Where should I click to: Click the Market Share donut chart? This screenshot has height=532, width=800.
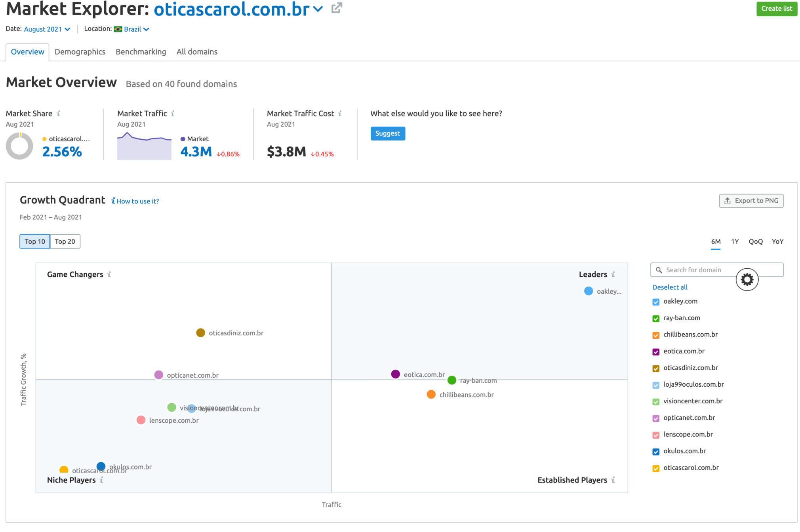[x=19, y=146]
